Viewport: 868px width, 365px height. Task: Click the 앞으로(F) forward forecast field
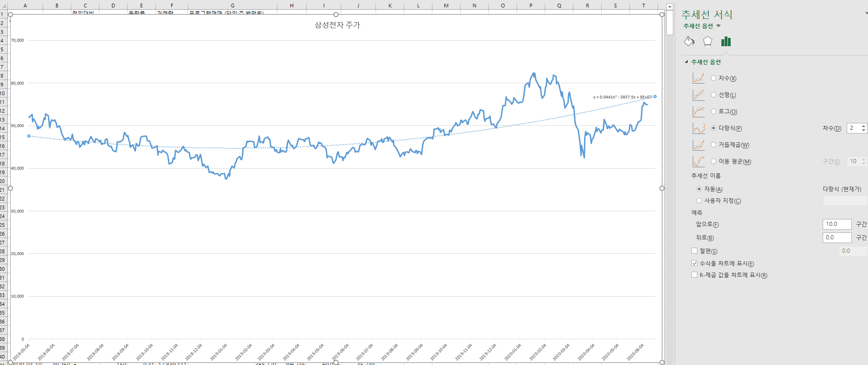(837, 224)
